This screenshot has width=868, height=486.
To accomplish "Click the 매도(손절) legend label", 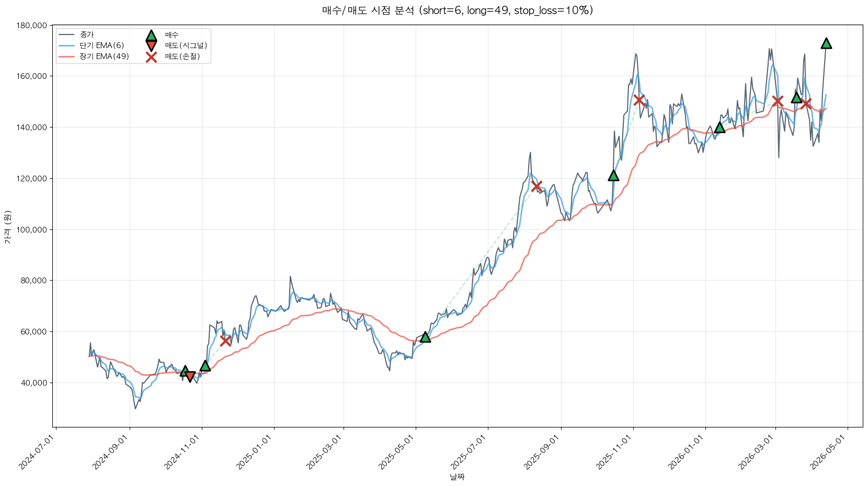I will pos(182,57).
